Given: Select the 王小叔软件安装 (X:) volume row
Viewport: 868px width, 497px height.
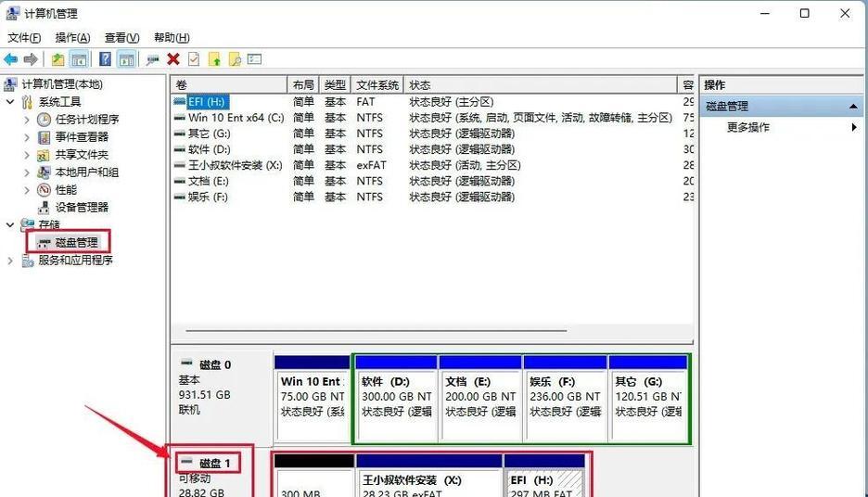Looking at the screenshot, I should (432, 165).
